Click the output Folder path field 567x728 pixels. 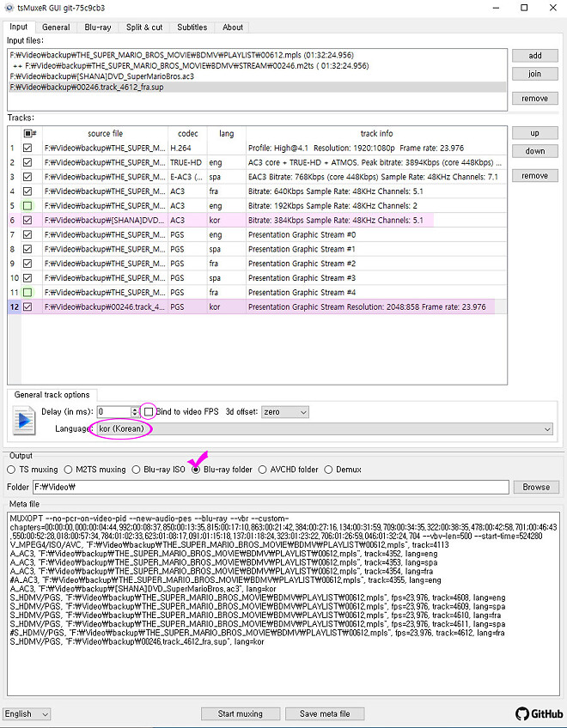(x=271, y=487)
